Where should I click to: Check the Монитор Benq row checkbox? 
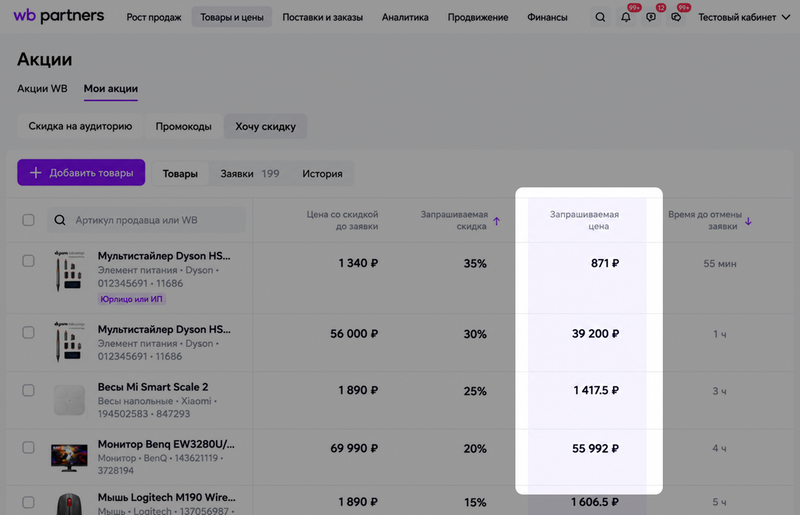pyautogui.click(x=29, y=447)
